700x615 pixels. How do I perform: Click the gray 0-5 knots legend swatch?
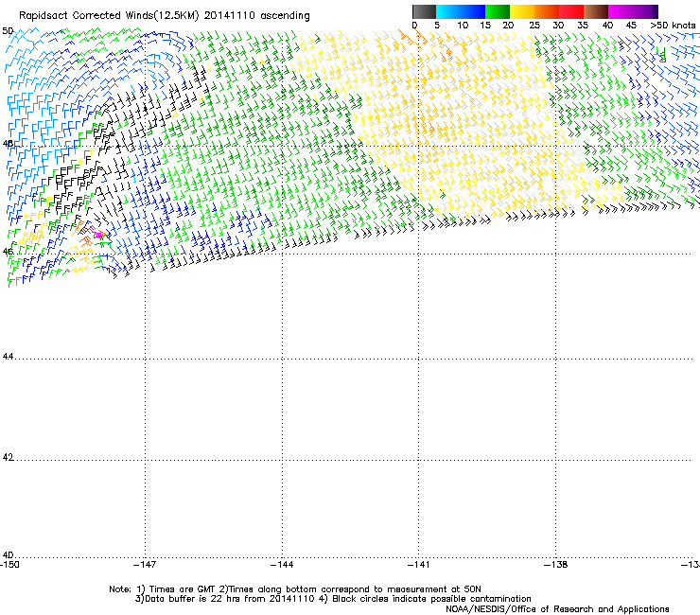click(424, 11)
